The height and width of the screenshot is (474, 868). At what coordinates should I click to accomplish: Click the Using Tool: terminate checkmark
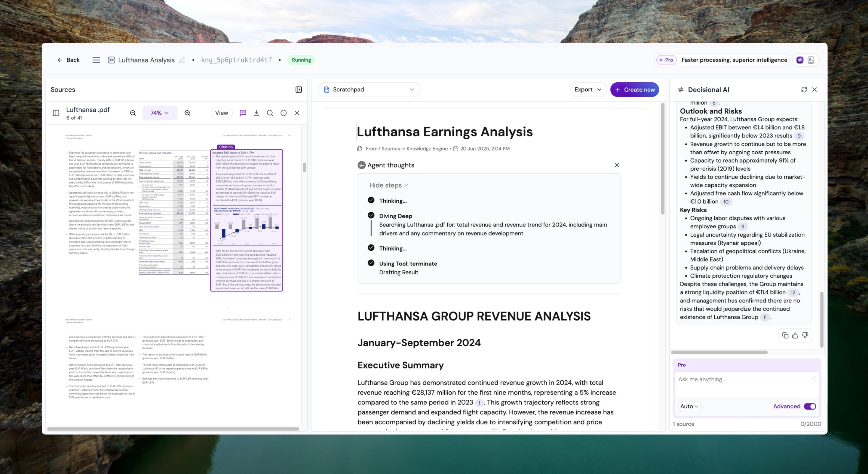[371, 262]
